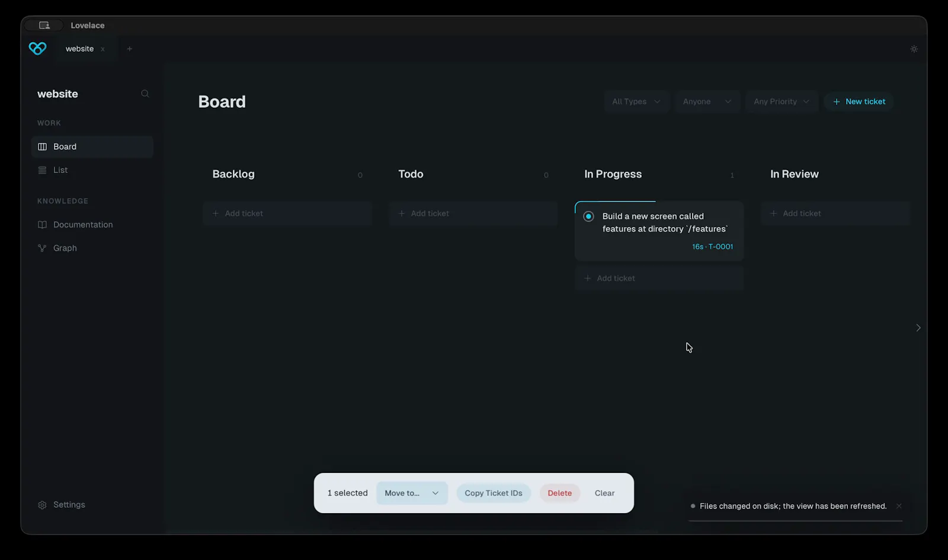Open a new tab with the plus icon
948x560 pixels.
(129, 49)
